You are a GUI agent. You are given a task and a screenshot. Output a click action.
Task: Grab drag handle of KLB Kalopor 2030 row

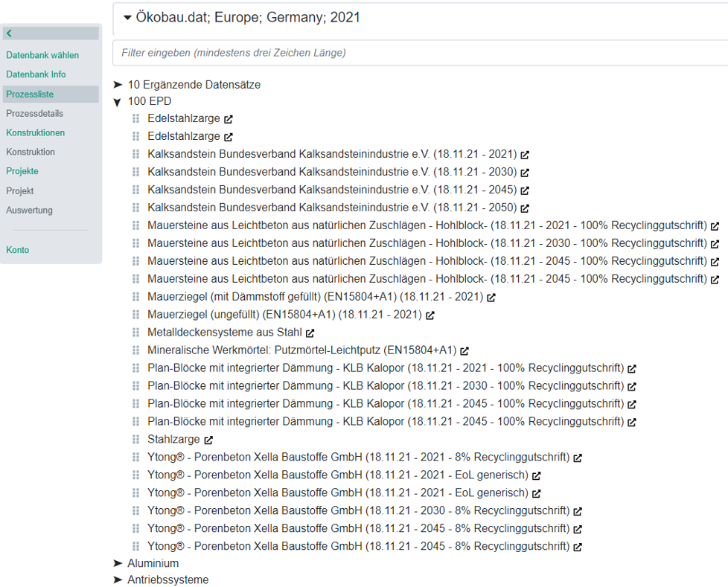[x=135, y=385]
